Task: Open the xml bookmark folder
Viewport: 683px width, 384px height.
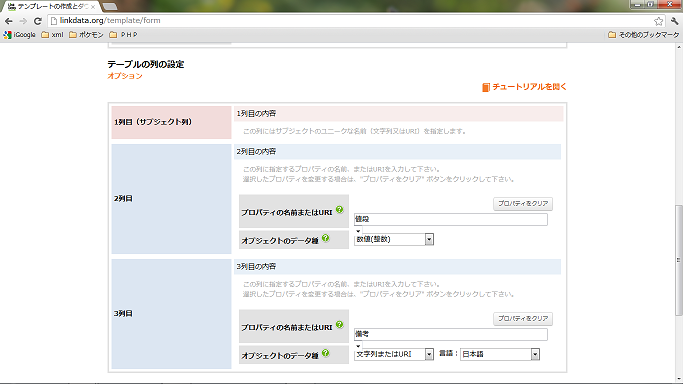Action: coord(52,34)
